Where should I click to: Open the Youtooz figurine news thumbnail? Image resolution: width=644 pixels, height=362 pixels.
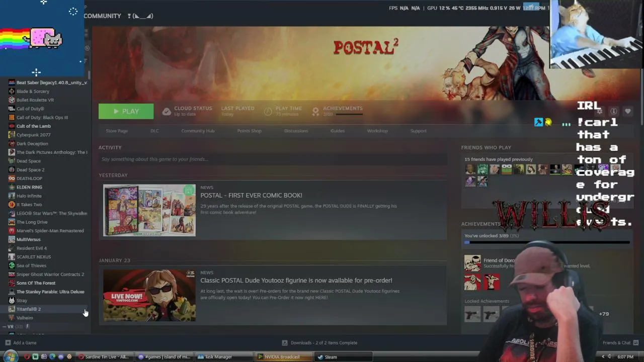click(x=149, y=295)
